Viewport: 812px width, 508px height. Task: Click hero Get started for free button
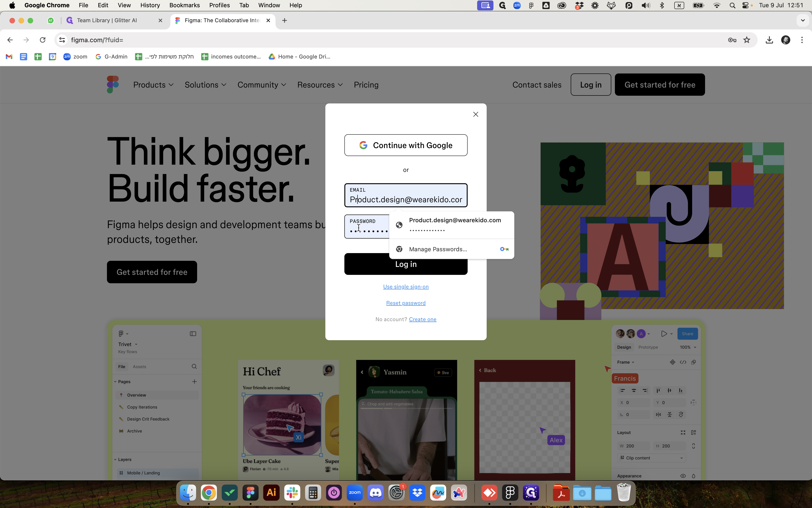tap(152, 272)
